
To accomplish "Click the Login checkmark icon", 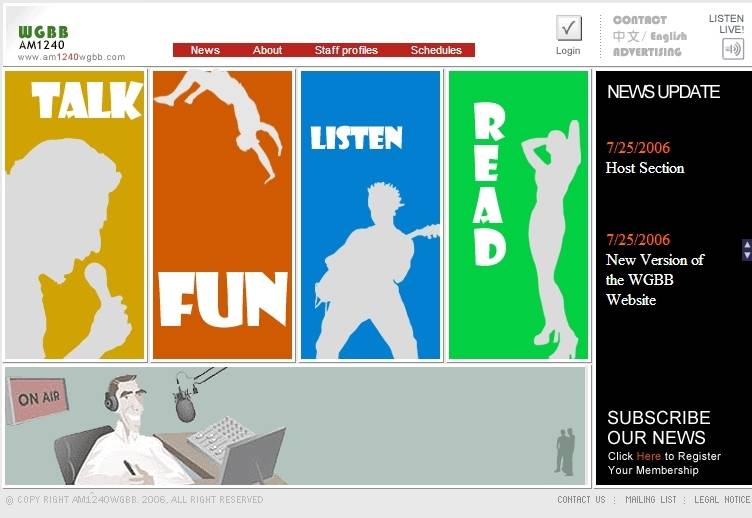I will (x=568, y=28).
